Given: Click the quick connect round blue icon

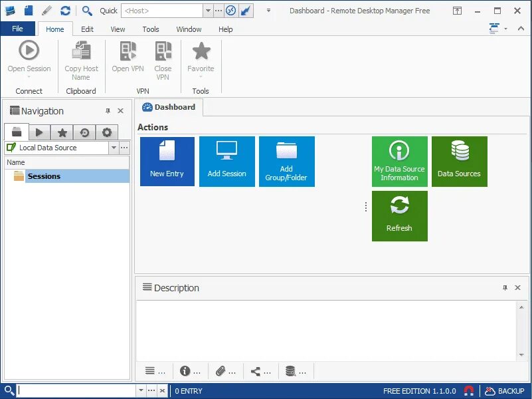Looking at the screenshot, I should coord(230,11).
